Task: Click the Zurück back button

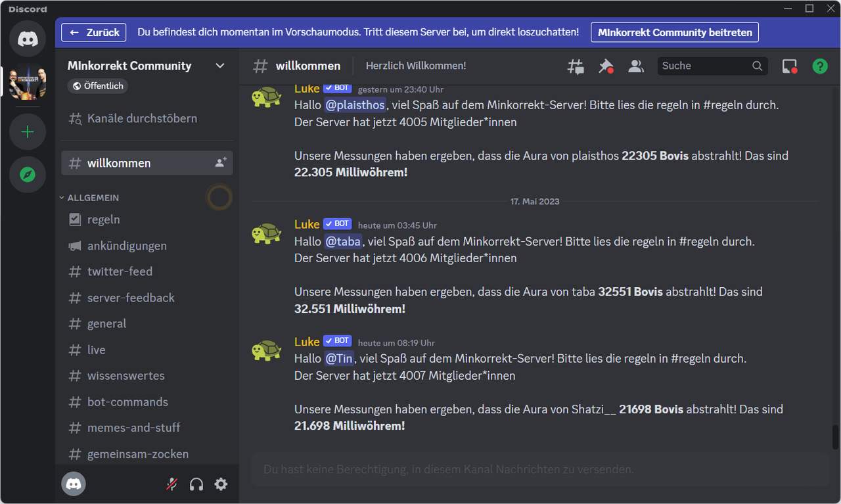Action: 94,32
